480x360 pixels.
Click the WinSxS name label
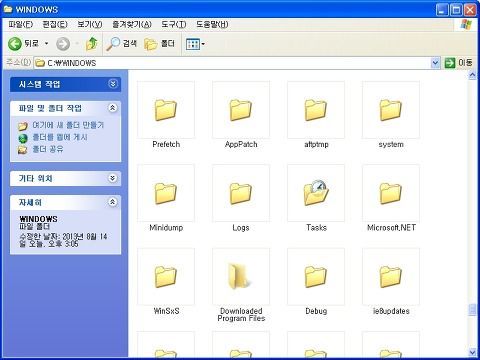(166, 311)
